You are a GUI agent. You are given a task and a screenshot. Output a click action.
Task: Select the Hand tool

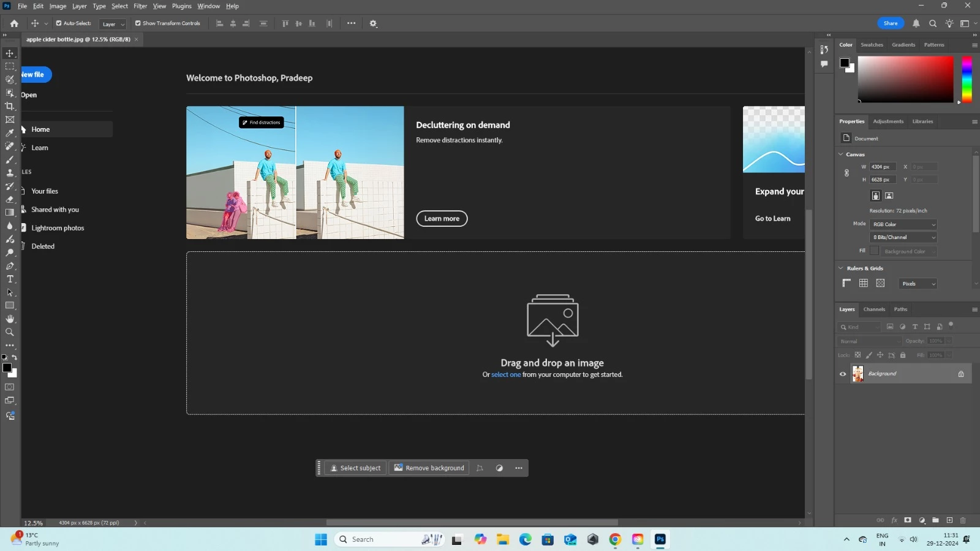coord(10,319)
